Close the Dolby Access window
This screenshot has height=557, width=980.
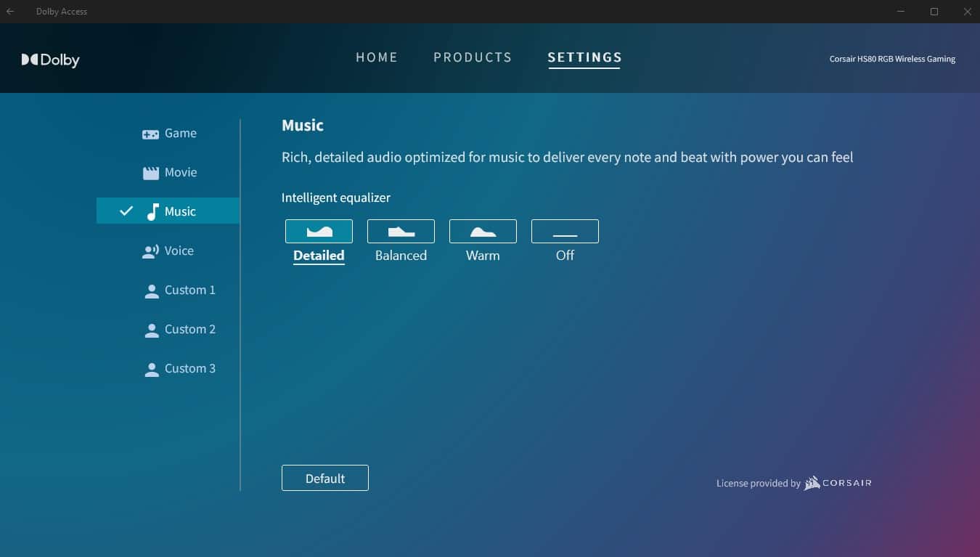coord(967,12)
